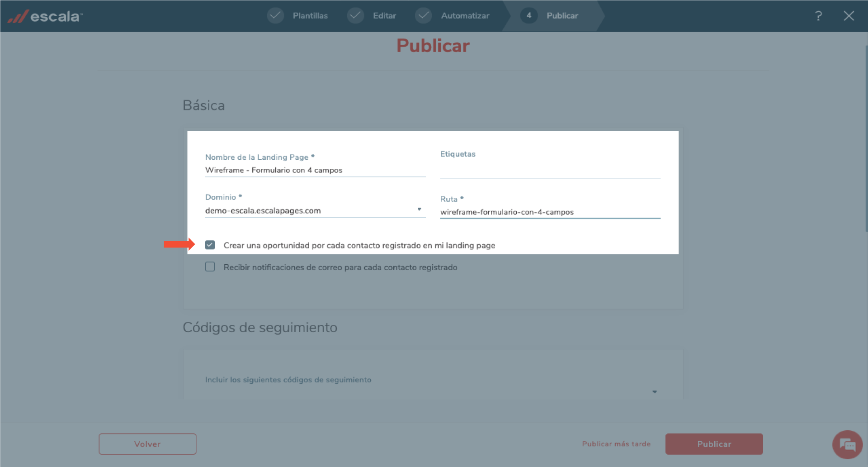
Task: Uncheck create opportunity per contact checkbox
Action: click(210, 245)
